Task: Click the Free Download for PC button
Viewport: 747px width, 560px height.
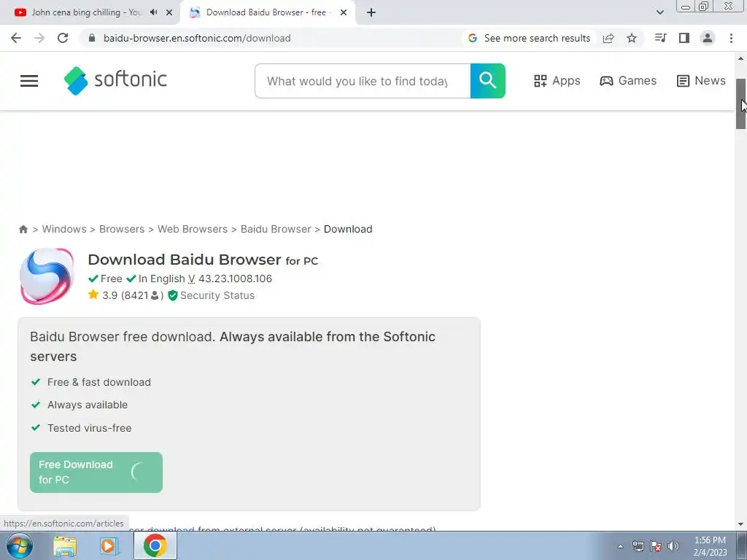Action: (96, 472)
